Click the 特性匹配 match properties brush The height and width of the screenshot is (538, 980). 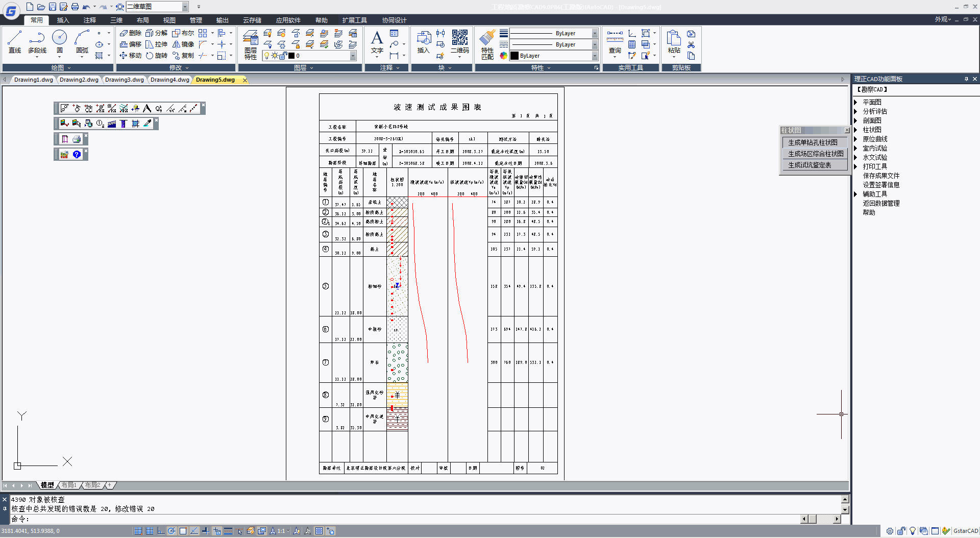point(487,44)
